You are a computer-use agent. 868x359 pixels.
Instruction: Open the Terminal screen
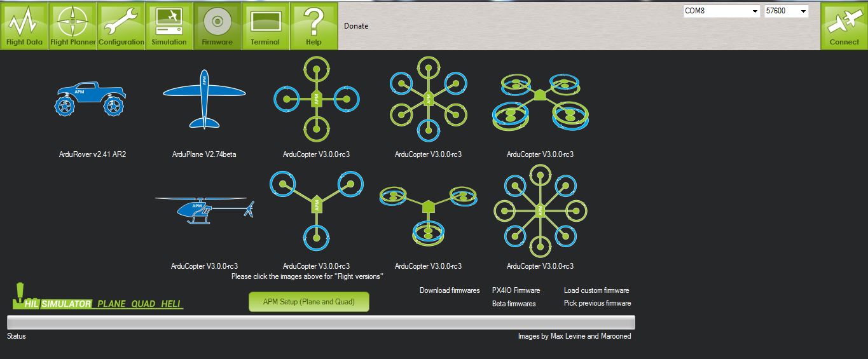click(x=265, y=25)
